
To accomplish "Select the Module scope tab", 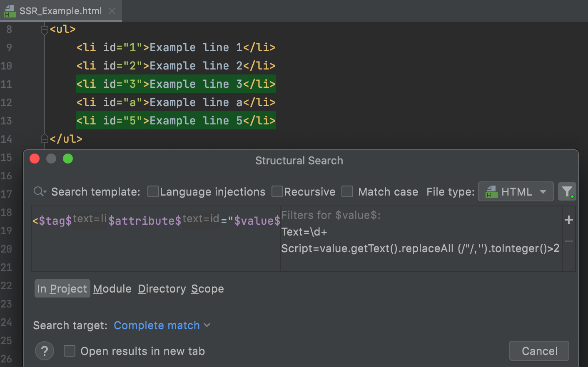I will coord(112,288).
